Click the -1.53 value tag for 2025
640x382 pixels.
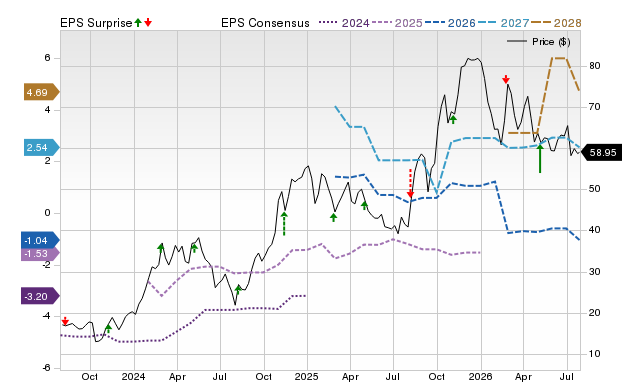click(x=40, y=253)
